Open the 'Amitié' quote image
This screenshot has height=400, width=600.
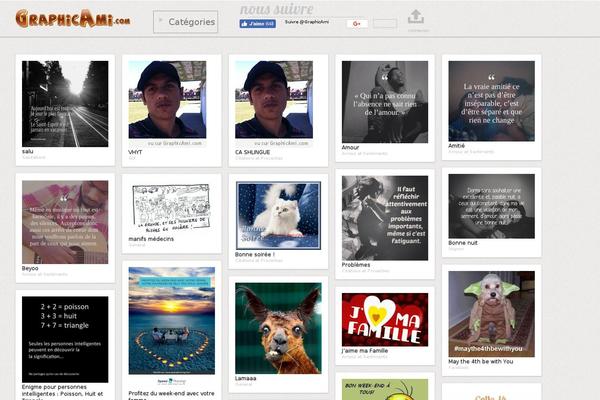[492, 101]
